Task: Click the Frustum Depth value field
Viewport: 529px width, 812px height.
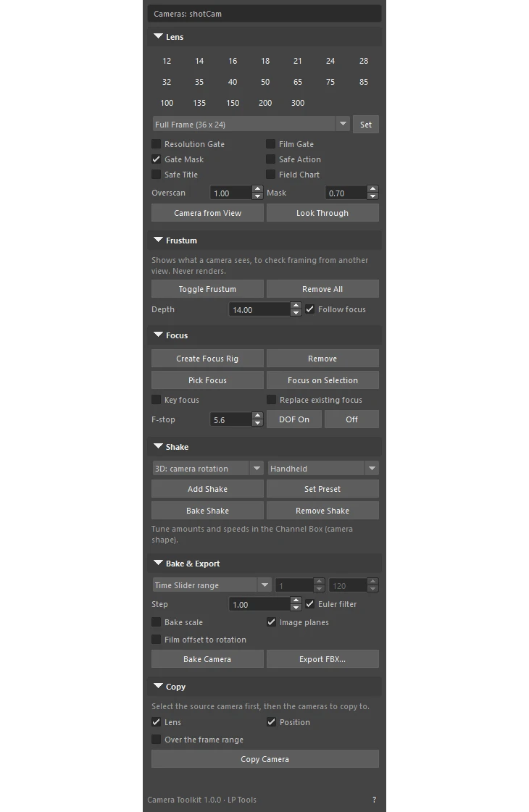Action: [x=259, y=310]
